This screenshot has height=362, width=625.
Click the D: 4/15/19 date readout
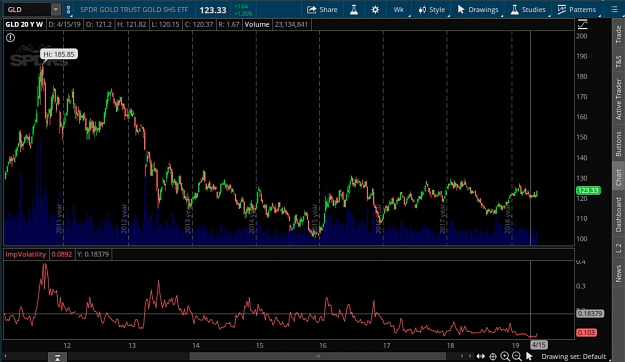click(65, 24)
